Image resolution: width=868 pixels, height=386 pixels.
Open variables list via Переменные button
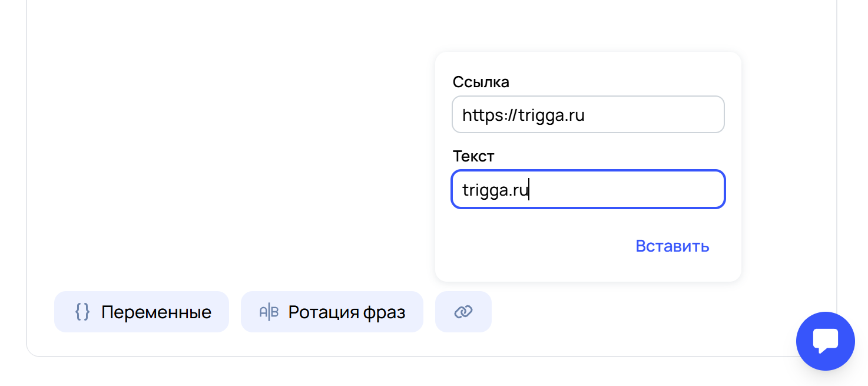141,312
